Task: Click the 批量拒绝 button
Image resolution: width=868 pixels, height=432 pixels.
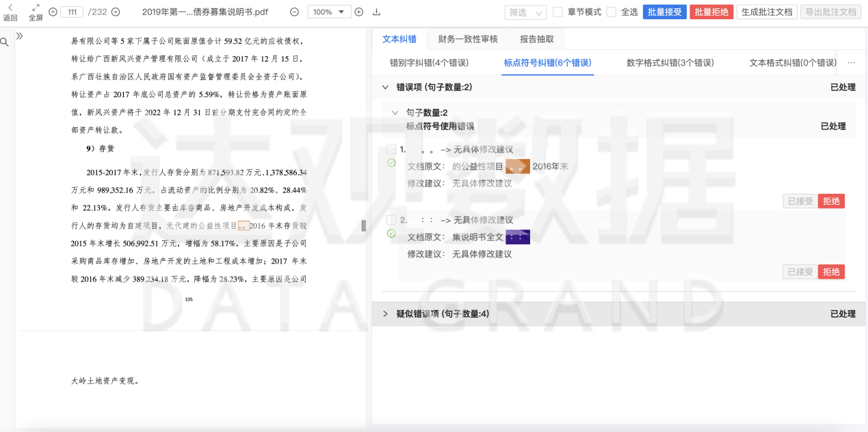Action: (711, 12)
